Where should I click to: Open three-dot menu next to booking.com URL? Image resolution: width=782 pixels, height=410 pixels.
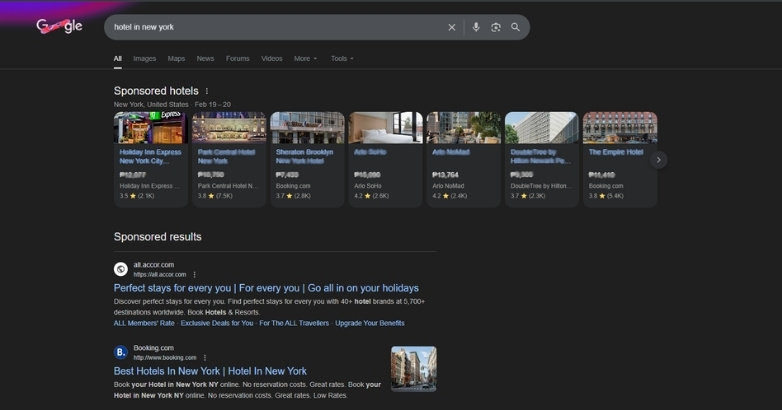tap(205, 358)
